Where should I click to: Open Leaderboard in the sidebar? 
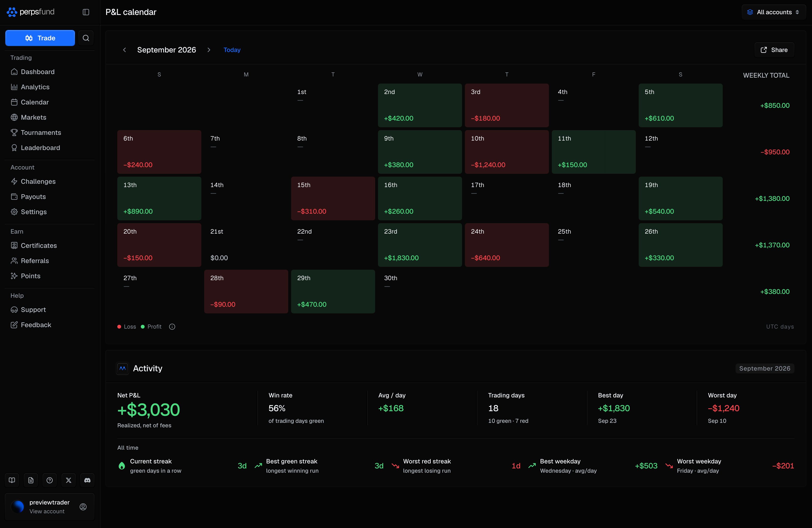pyautogui.click(x=50, y=148)
